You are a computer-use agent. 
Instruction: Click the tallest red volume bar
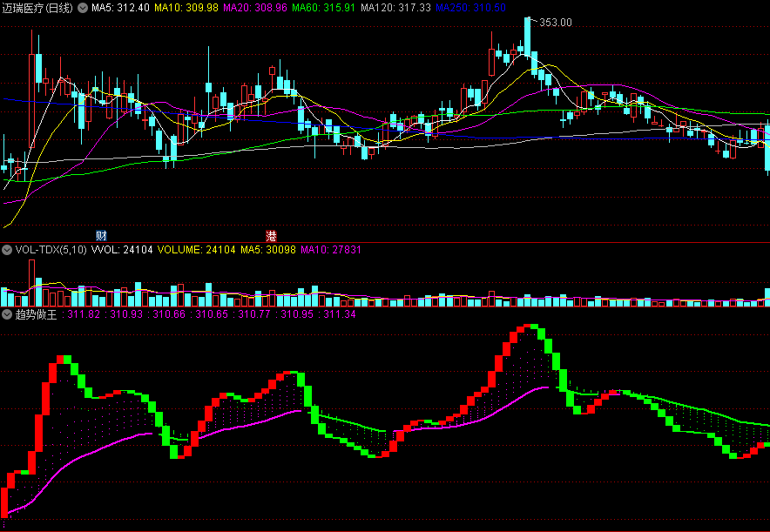32,283
